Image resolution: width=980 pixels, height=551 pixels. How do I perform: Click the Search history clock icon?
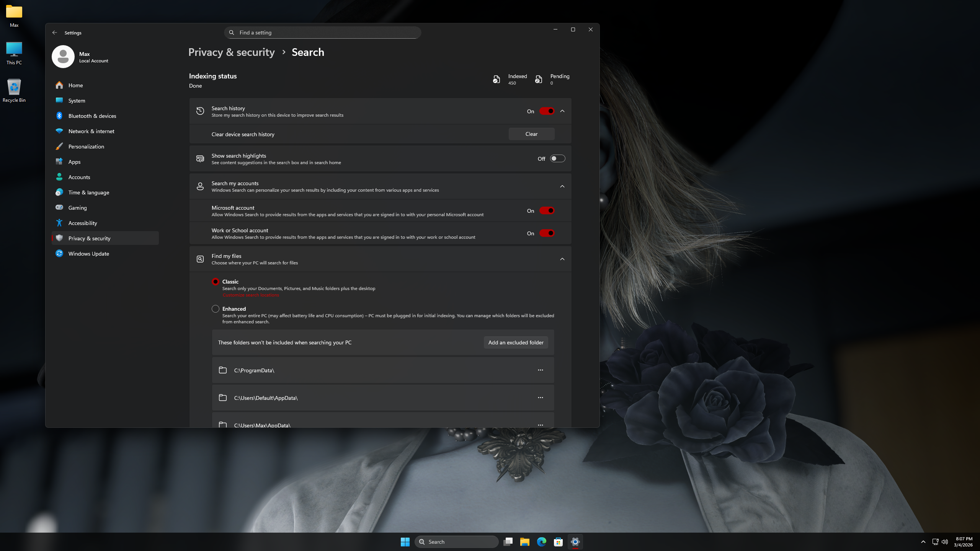pyautogui.click(x=200, y=111)
